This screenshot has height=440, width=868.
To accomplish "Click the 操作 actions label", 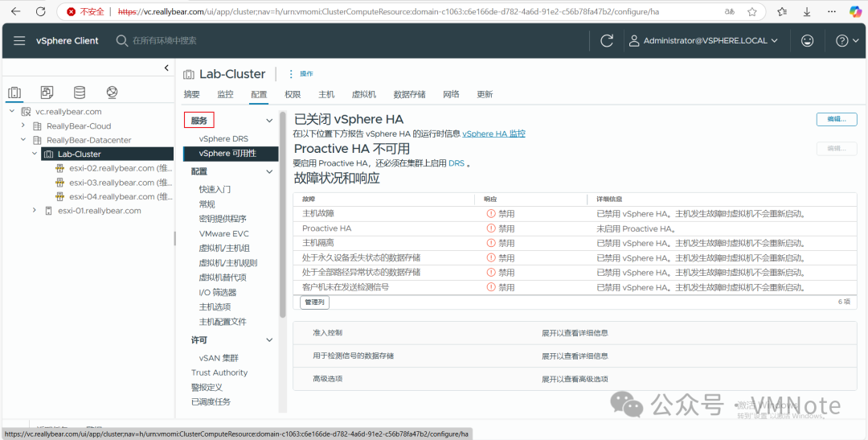I will pyautogui.click(x=307, y=74).
